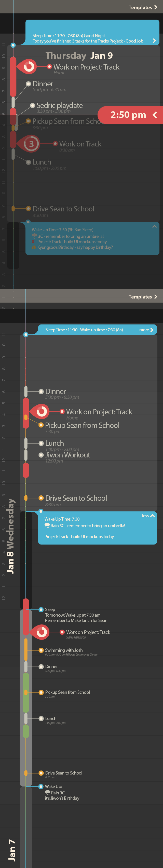This screenshot has height=868, width=163.
Task: Toggle the orange dot for Swimming with Josh
Action: [41, 650]
